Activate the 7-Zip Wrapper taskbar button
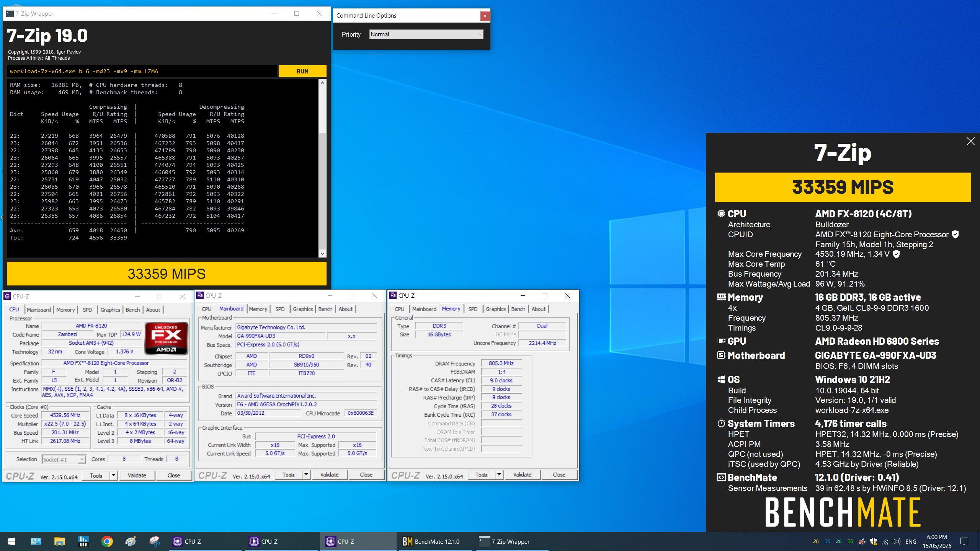Viewport: 980px width, 551px height. pyautogui.click(x=512, y=541)
